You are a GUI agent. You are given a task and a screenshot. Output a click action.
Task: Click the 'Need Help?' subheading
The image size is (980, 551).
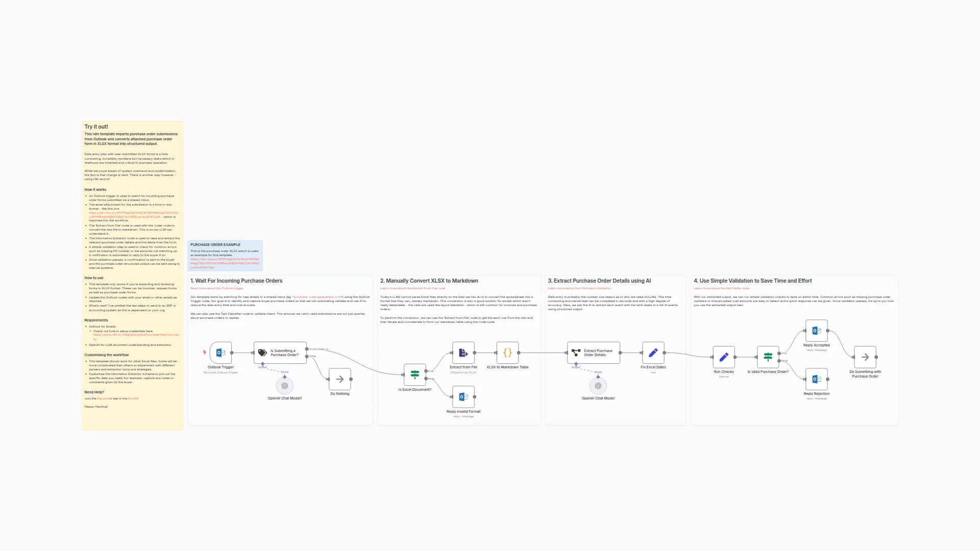coord(94,392)
